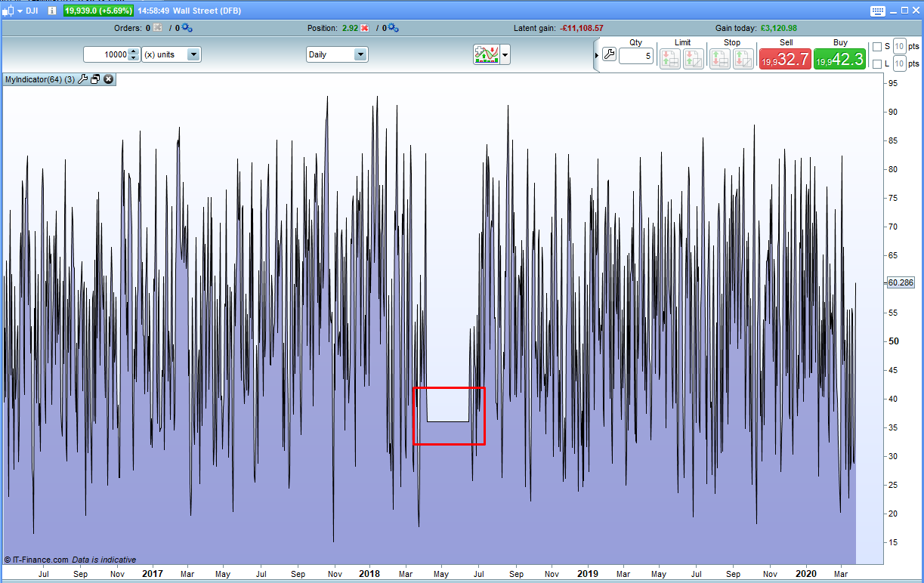
Task: Open MyIndicator settings wrench
Action: click(x=83, y=79)
